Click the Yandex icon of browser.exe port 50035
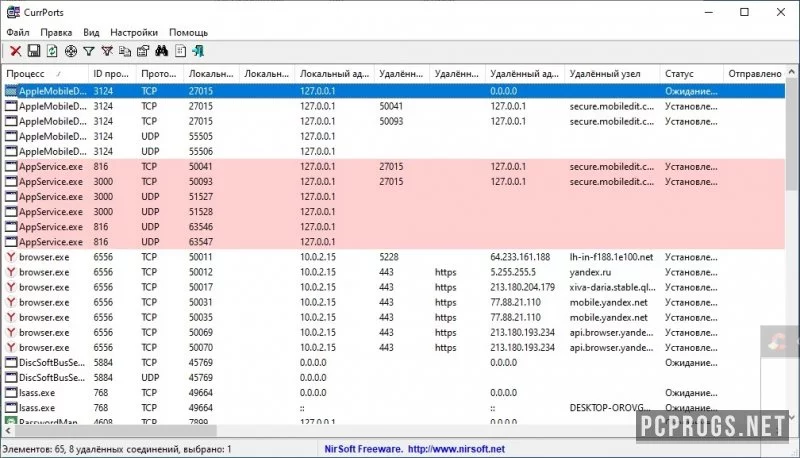800x458 pixels. click(x=11, y=317)
